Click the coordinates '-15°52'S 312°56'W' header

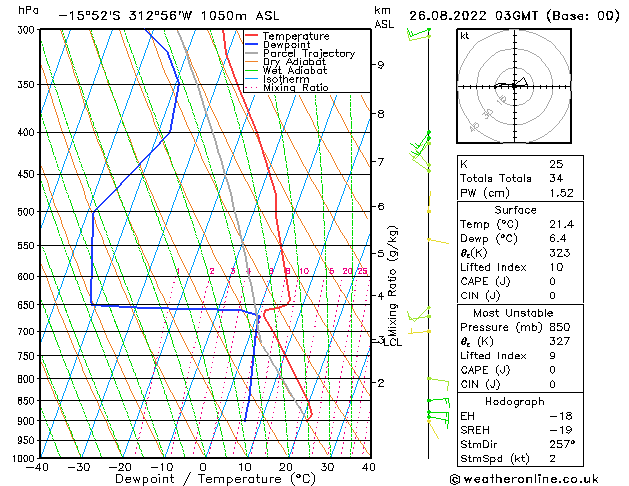(x=126, y=16)
